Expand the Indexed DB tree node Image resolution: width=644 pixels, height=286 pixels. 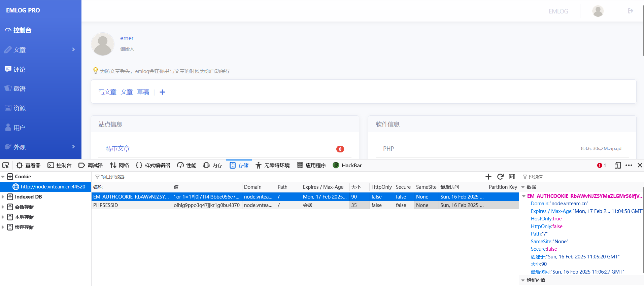3,197
